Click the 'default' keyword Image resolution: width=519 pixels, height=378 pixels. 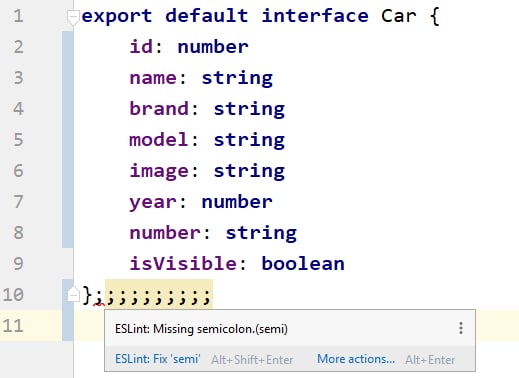coord(207,16)
